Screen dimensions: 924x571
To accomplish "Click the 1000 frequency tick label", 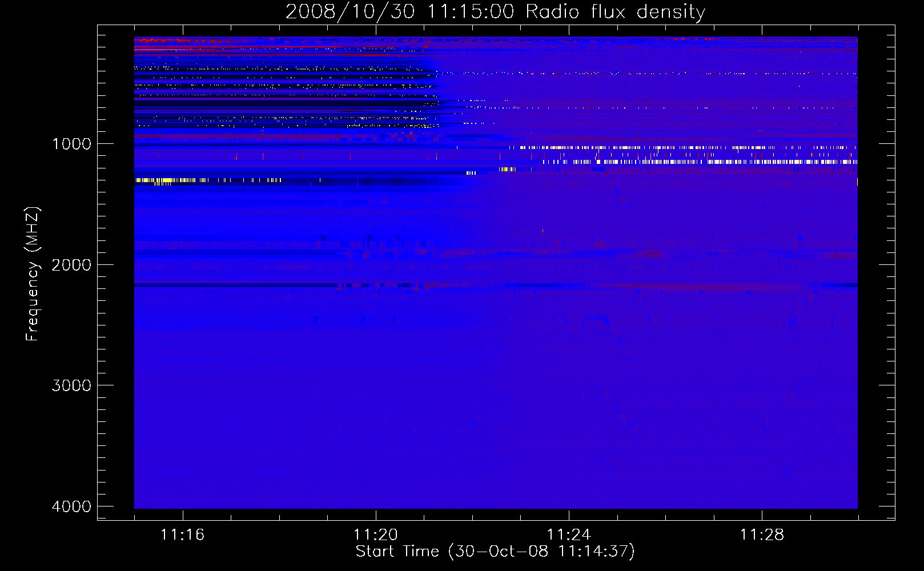I will pyautogui.click(x=71, y=144).
